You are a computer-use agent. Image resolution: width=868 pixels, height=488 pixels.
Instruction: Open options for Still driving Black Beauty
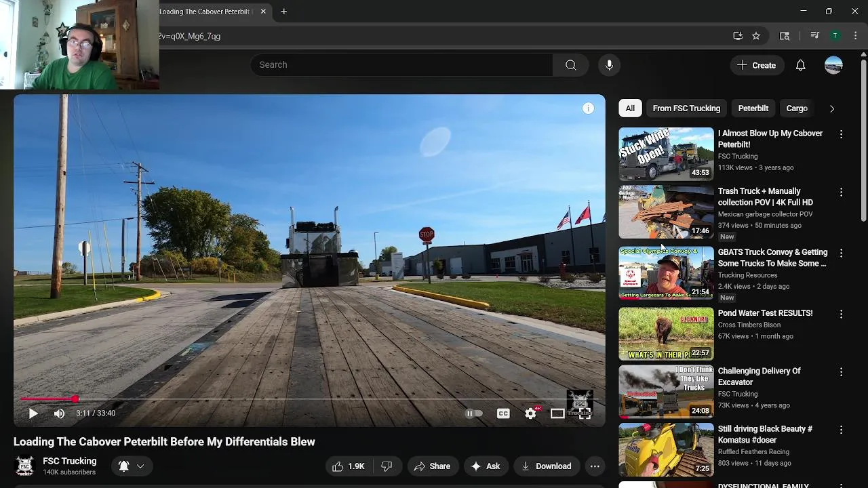point(841,430)
